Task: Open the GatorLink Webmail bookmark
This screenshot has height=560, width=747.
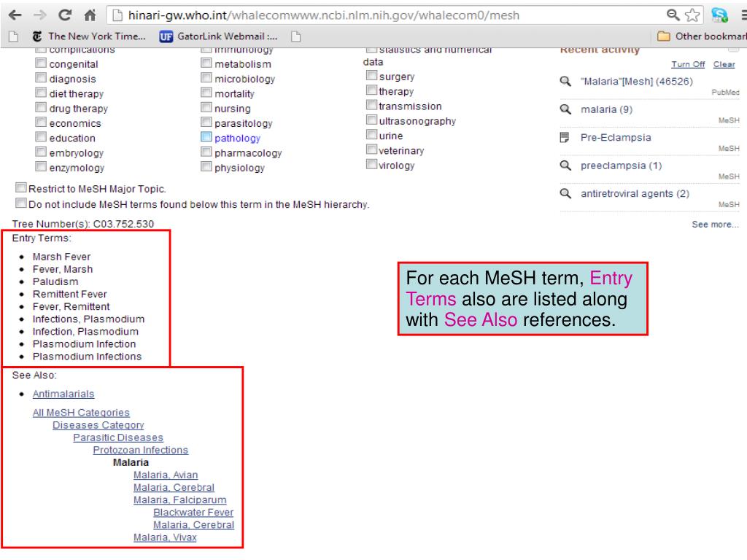Action: coord(218,36)
